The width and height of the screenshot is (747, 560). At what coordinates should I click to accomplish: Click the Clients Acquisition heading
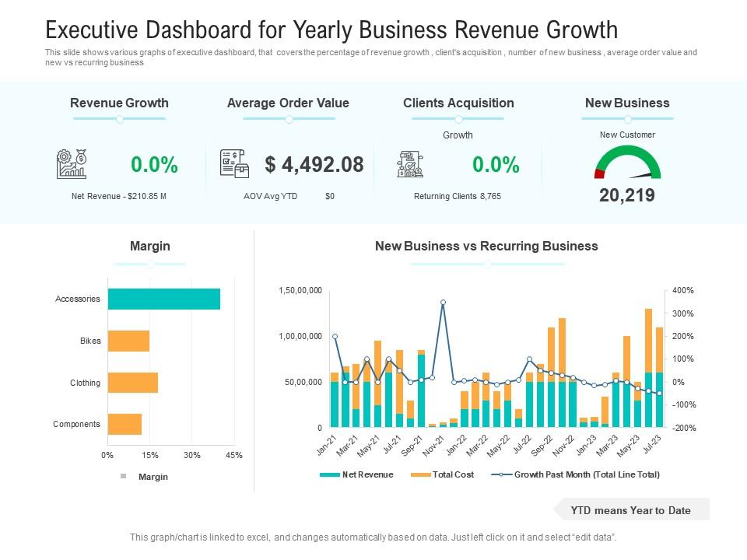(458, 103)
